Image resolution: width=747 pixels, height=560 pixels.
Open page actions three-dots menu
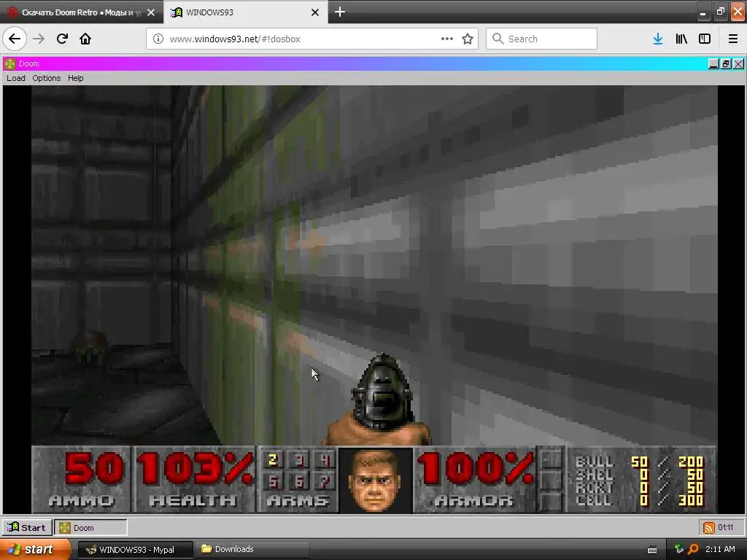pos(447,39)
